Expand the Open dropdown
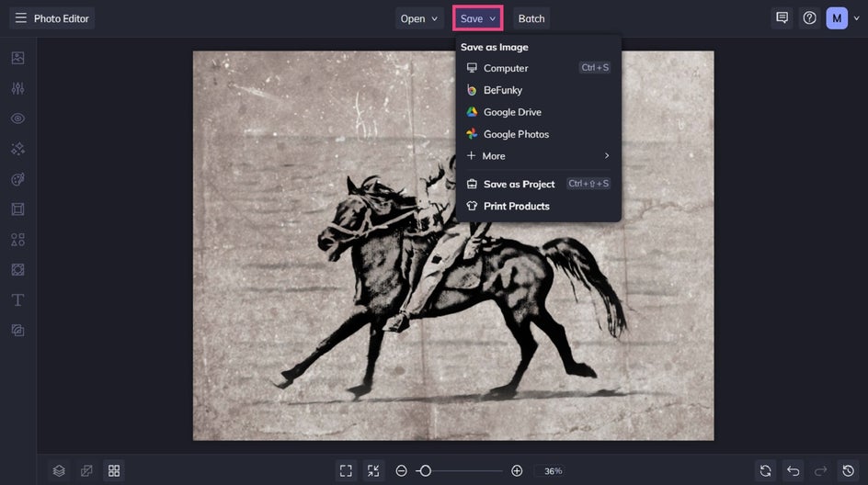This screenshot has height=485, width=868. click(419, 18)
